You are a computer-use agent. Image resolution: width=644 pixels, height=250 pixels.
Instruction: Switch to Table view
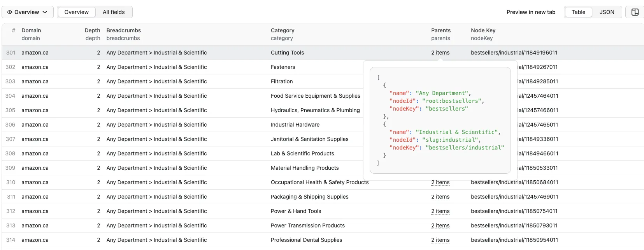pos(578,12)
